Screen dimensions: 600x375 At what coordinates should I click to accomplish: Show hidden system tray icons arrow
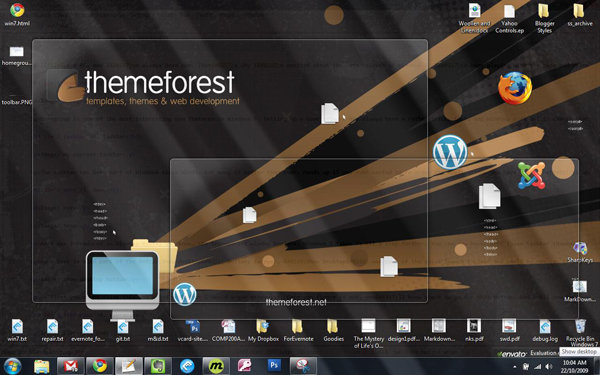pyautogui.click(x=514, y=367)
